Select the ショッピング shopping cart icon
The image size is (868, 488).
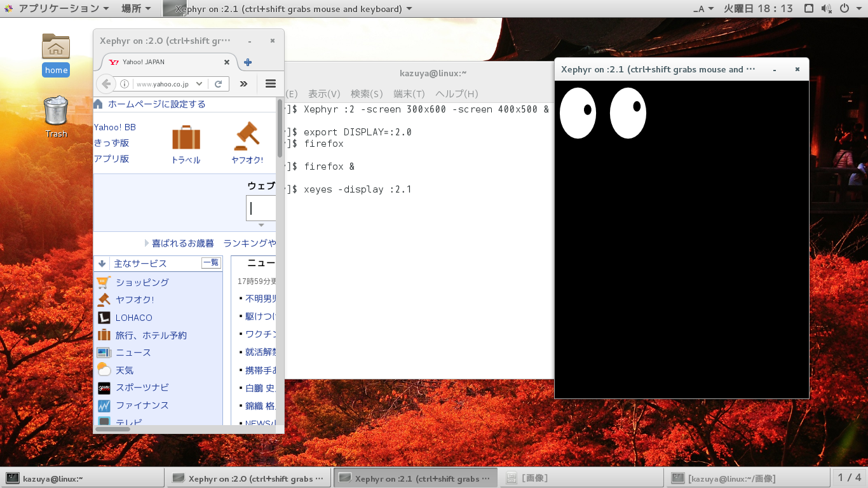[103, 282]
